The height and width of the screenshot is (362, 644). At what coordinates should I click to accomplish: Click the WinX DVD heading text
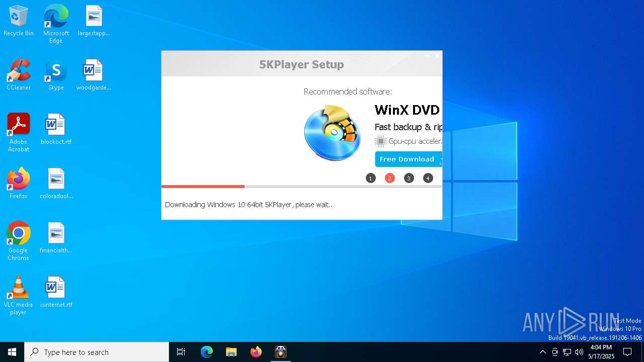coord(407,110)
